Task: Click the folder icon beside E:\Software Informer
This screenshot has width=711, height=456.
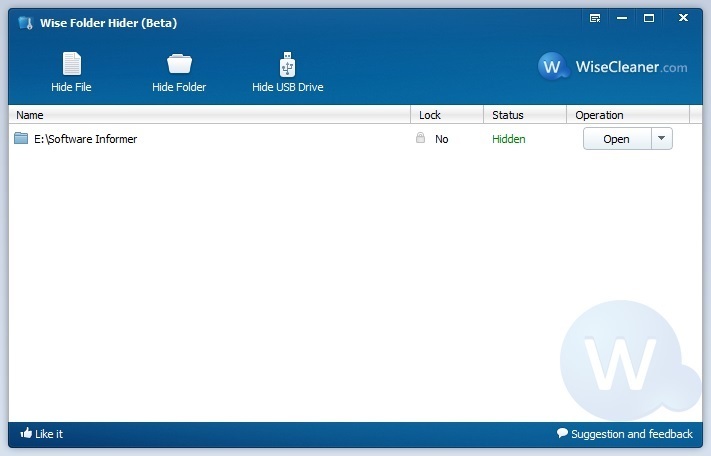Action: (21, 138)
